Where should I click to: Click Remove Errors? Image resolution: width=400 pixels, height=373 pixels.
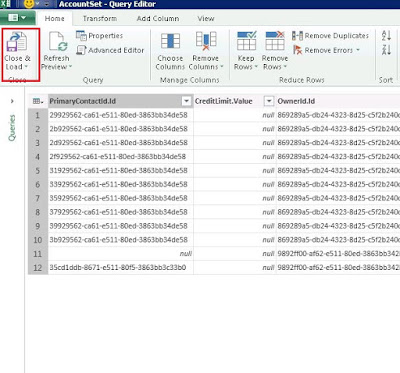click(x=323, y=50)
